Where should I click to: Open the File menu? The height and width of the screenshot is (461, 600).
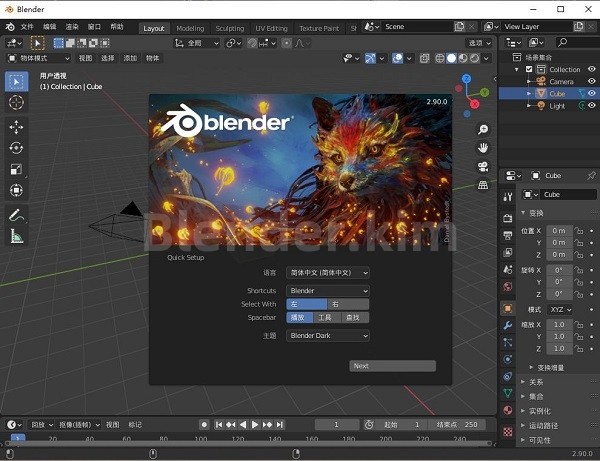click(x=27, y=27)
